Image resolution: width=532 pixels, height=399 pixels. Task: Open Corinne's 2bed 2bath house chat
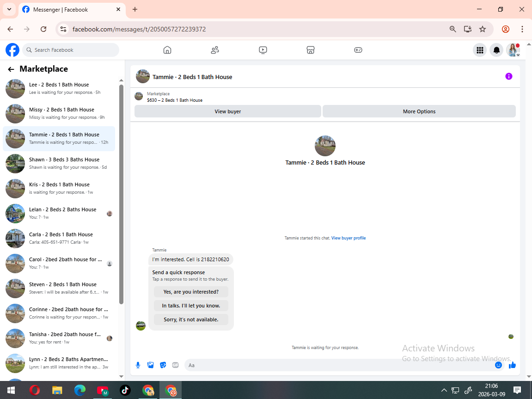(59, 313)
